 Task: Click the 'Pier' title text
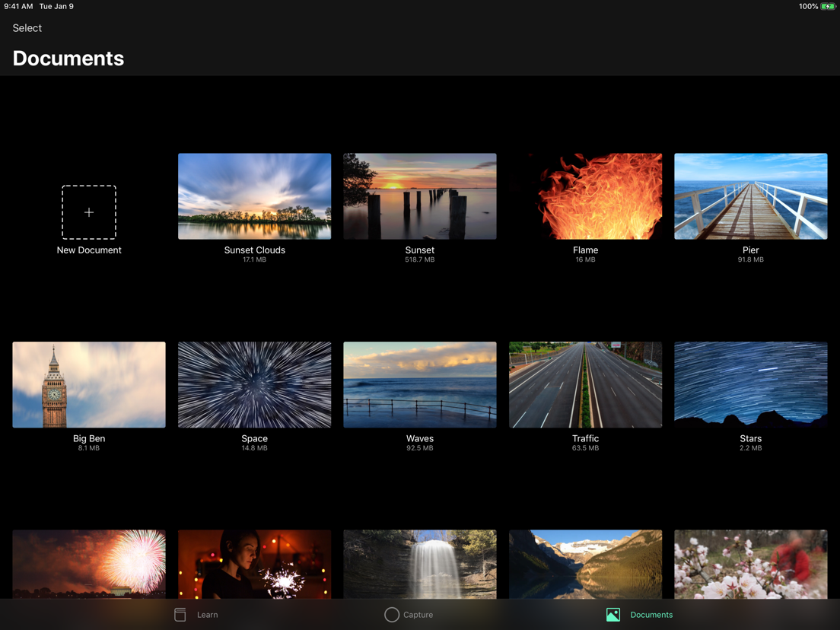pos(750,250)
